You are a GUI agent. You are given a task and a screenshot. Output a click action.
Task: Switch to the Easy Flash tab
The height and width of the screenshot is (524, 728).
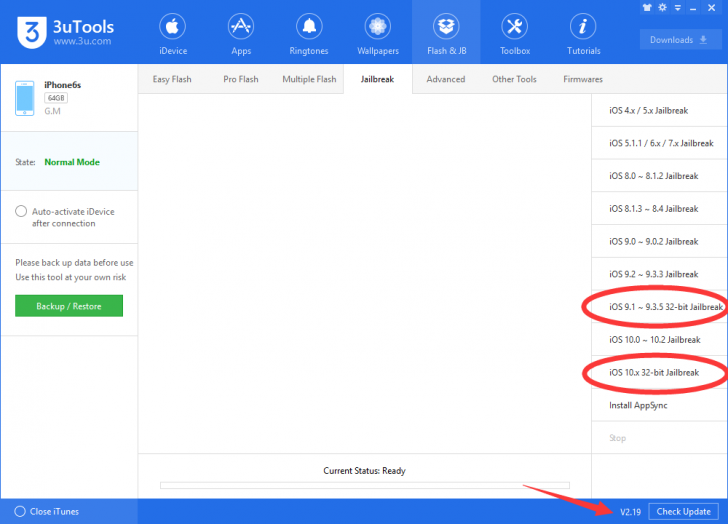pos(172,79)
